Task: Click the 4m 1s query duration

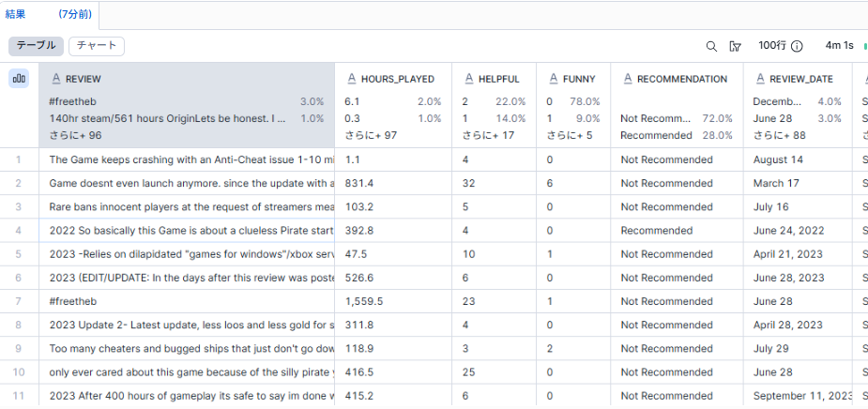Action: coord(839,46)
